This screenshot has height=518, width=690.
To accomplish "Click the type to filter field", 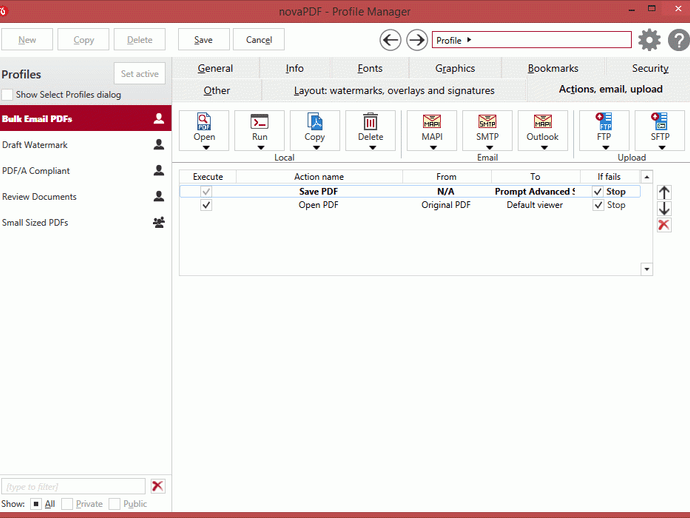I will [x=73, y=486].
